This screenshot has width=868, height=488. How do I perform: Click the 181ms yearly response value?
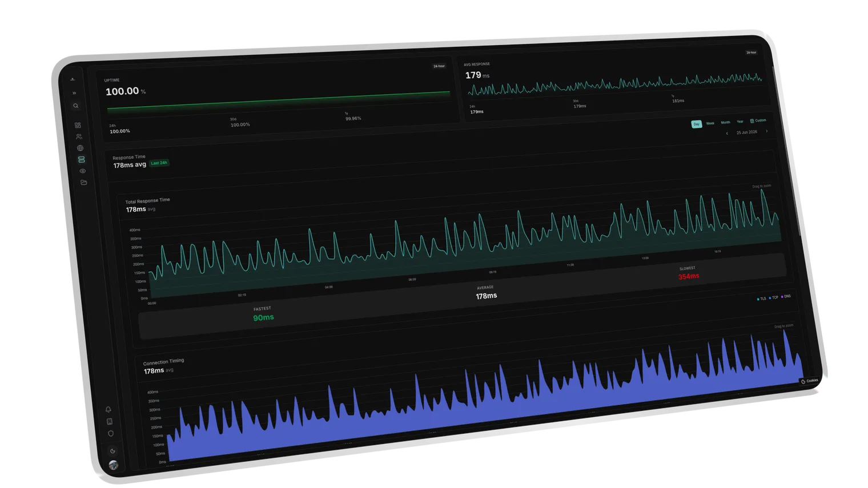coord(678,101)
